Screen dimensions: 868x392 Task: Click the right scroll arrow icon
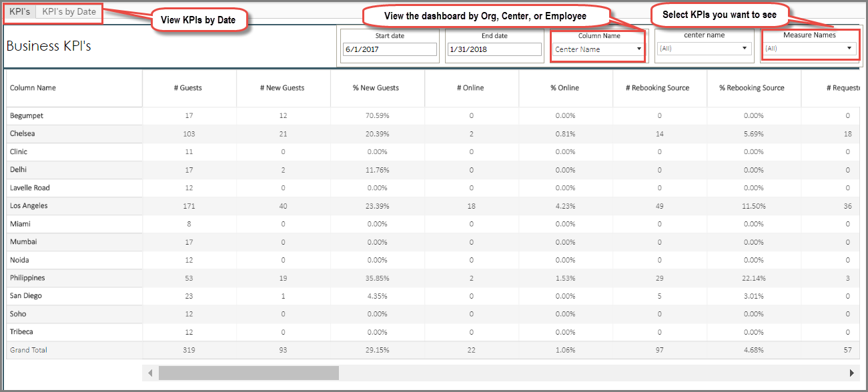[853, 373]
